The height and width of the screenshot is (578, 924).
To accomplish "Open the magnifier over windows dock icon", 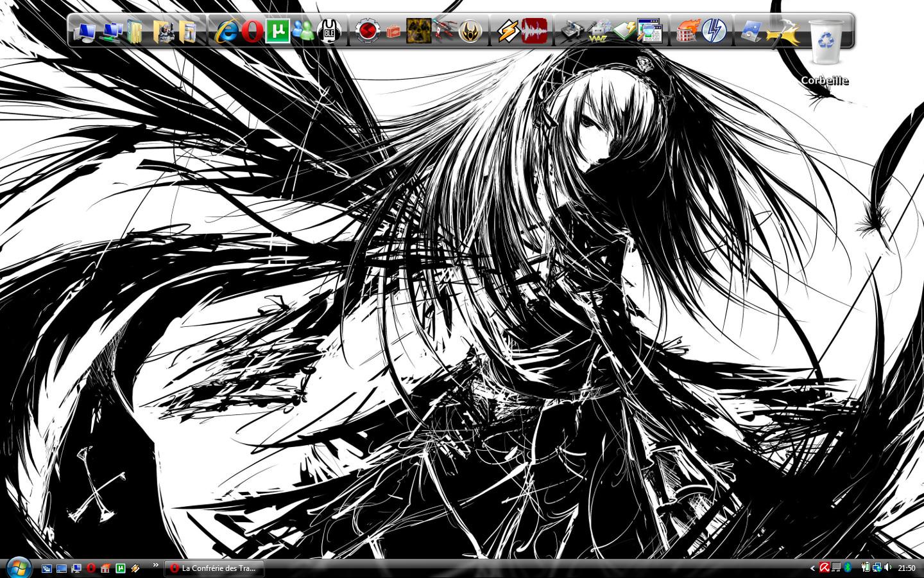I will point(649,31).
